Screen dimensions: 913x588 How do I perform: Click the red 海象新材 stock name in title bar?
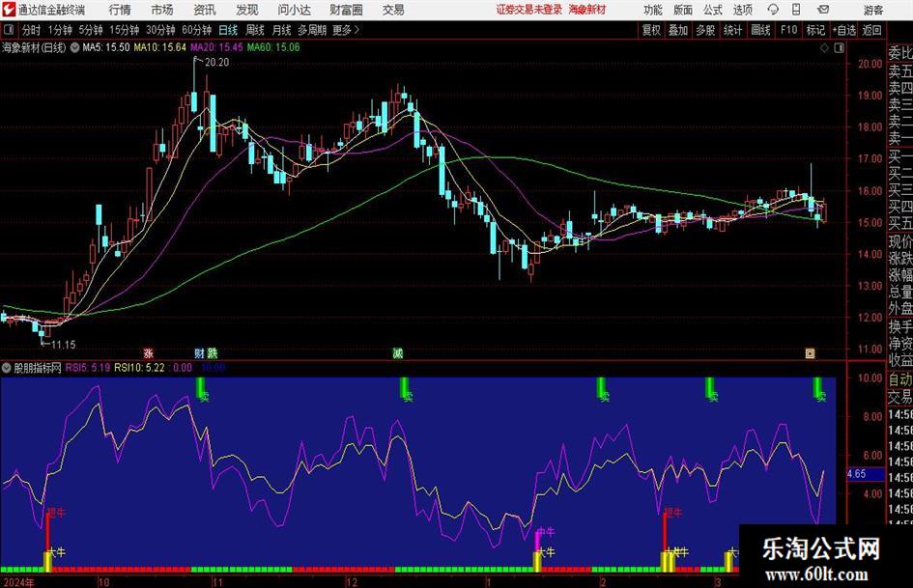pos(587,10)
